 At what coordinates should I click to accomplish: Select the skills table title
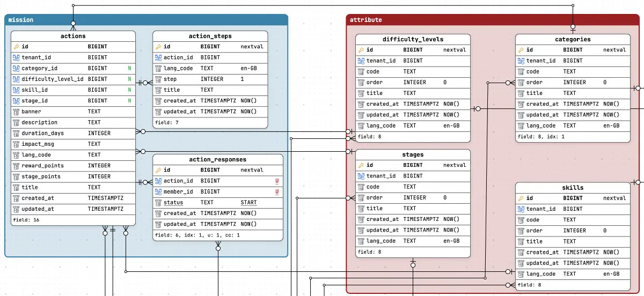click(x=573, y=188)
